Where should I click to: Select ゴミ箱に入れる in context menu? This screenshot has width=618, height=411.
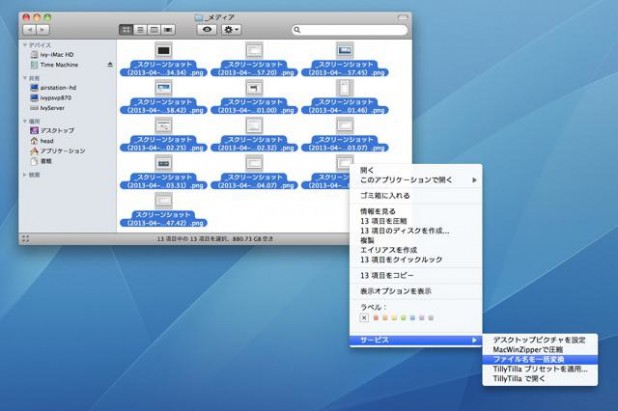point(385,195)
